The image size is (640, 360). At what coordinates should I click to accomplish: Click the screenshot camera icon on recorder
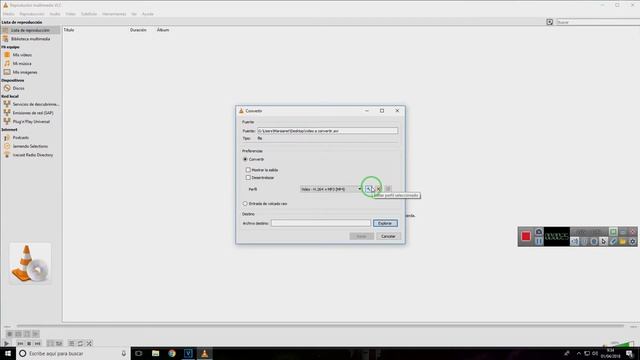pyautogui.click(x=539, y=232)
